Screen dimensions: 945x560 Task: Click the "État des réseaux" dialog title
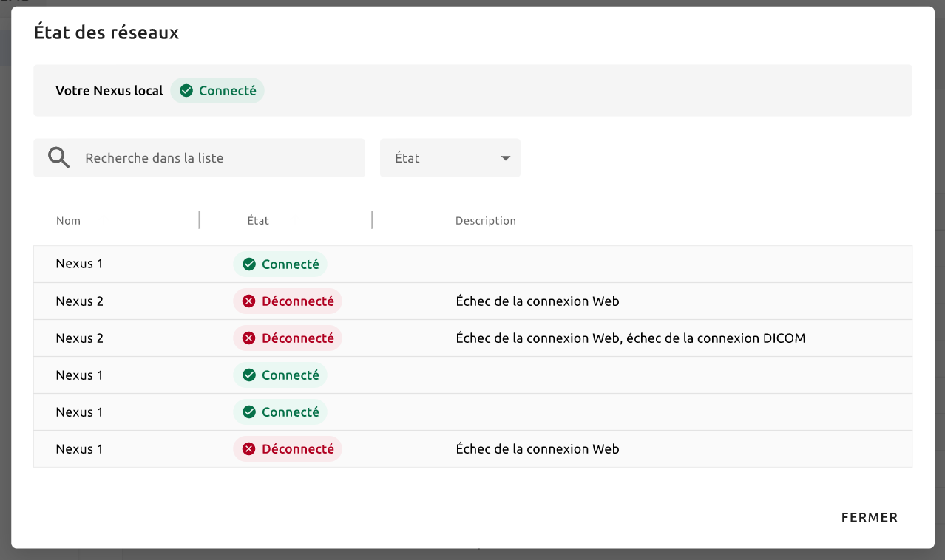tap(106, 33)
